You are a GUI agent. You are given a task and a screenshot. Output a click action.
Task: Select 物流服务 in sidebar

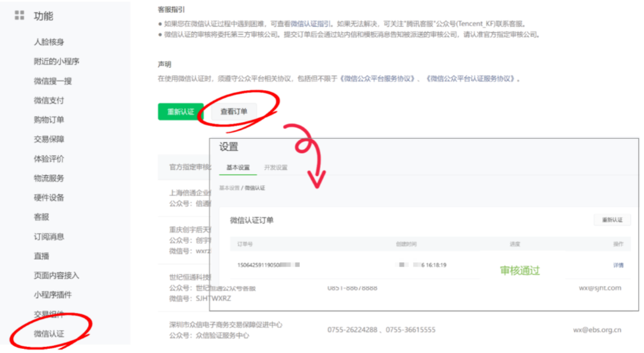point(49,178)
